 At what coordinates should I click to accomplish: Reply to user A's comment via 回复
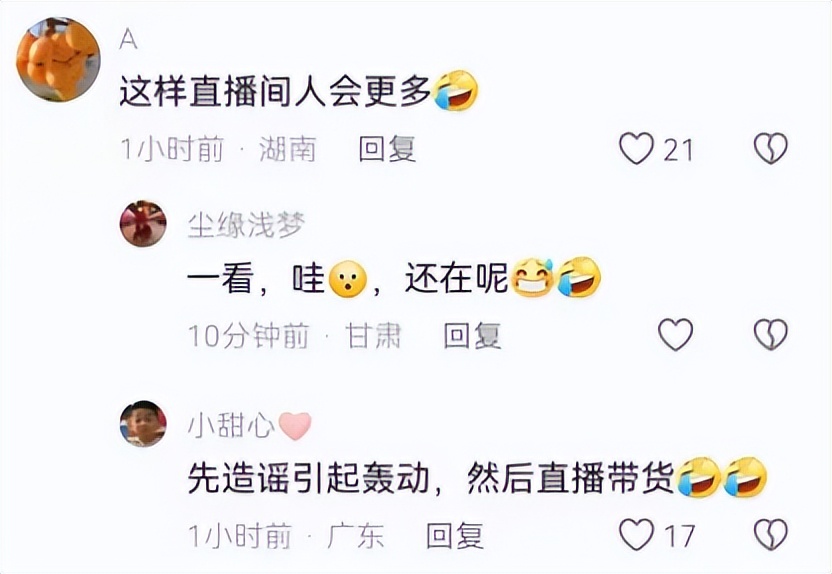tap(387, 149)
